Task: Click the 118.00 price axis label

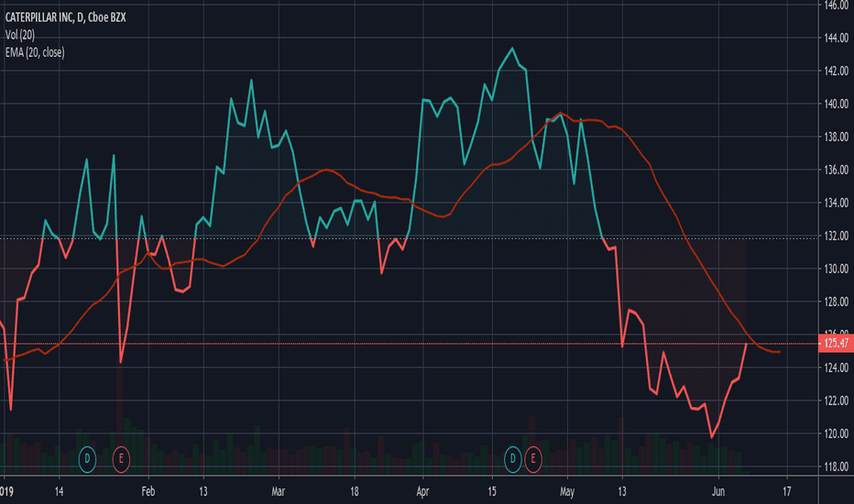Action: pos(836,466)
